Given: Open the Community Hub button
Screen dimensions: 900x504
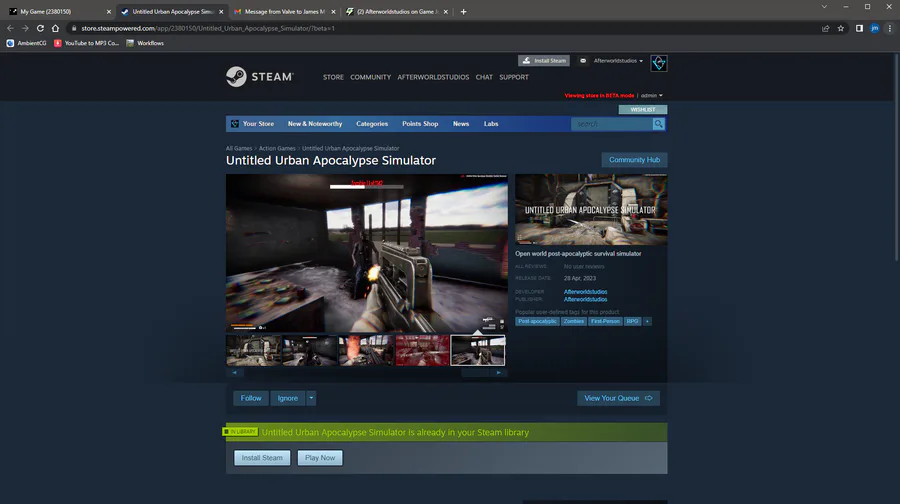Looking at the screenshot, I should coord(634,160).
